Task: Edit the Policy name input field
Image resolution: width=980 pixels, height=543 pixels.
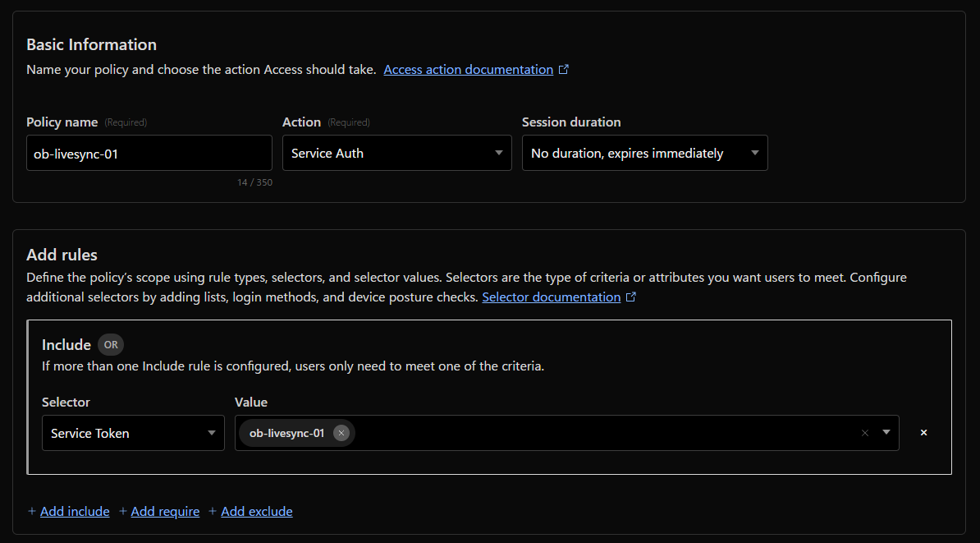Action: (149, 154)
